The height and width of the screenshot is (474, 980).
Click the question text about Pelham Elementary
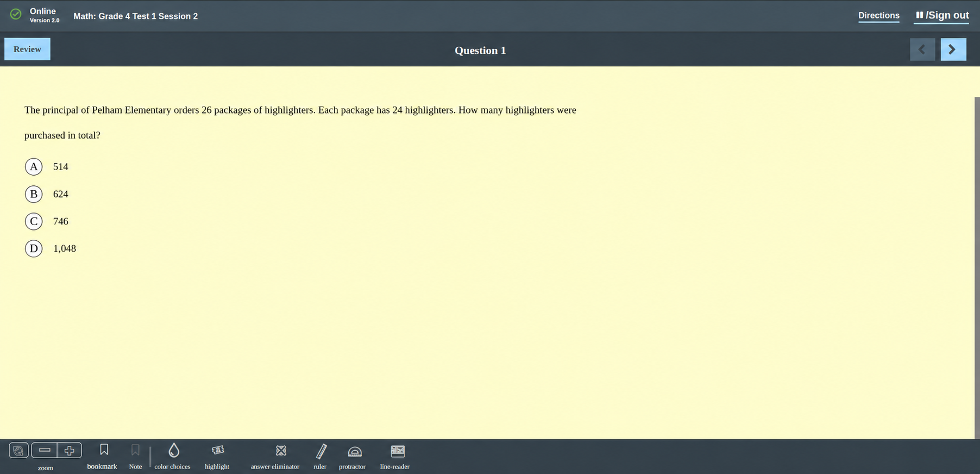coord(300,122)
